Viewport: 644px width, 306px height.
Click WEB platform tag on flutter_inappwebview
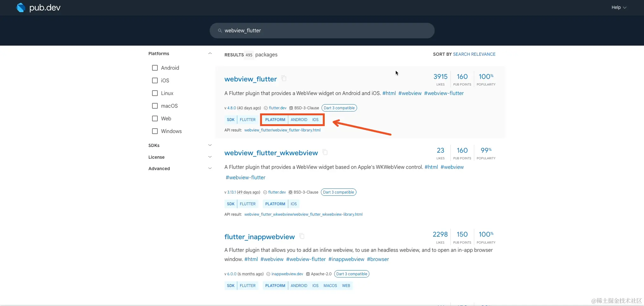(346, 286)
